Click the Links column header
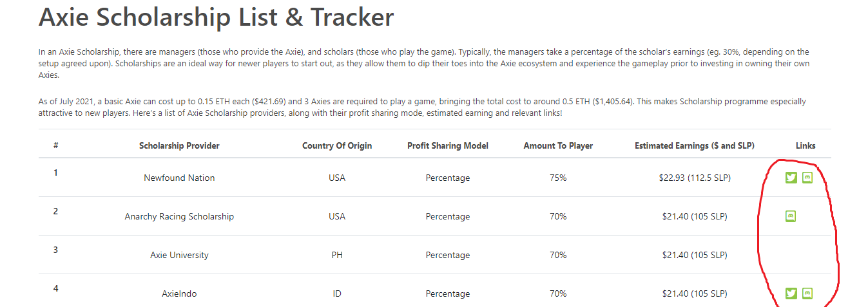The width and height of the screenshot is (868, 307). coord(805,145)
